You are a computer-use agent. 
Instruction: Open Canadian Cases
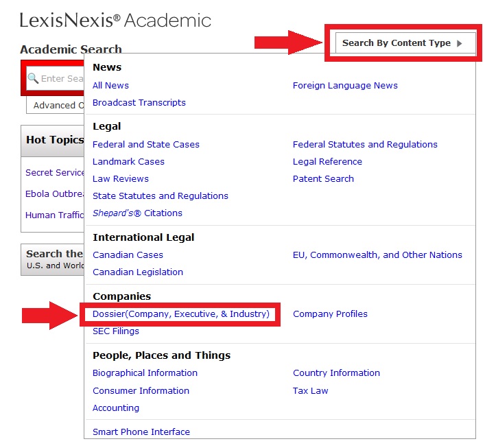coord(128,255)
